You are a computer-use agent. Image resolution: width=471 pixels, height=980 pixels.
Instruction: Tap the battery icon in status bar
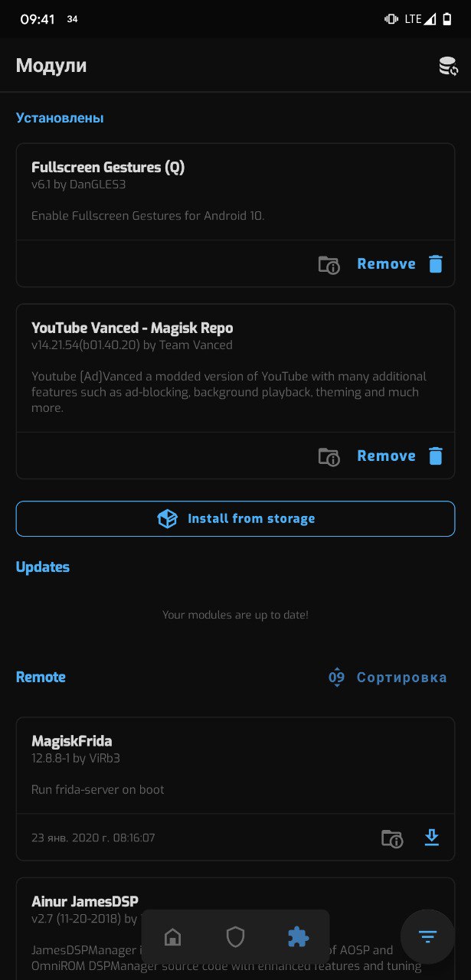[447, 19]
